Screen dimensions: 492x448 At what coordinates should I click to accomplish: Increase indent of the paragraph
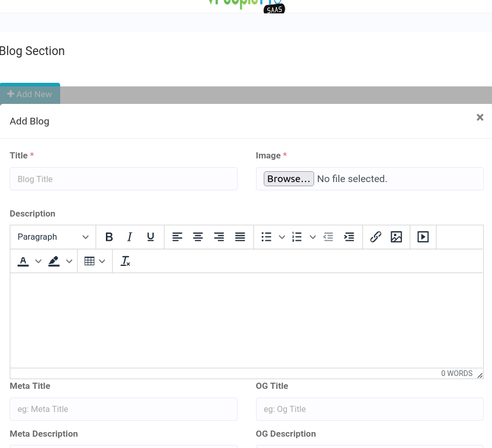point(349,237)
